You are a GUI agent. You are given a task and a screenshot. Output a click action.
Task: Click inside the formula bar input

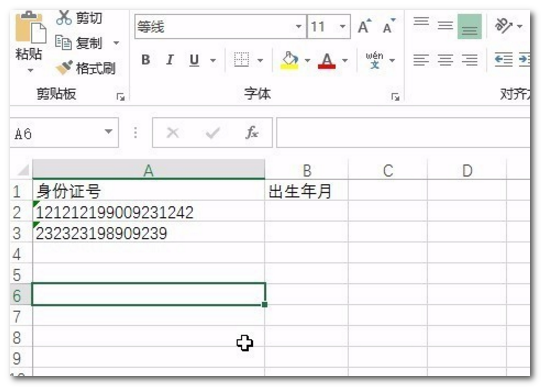click(x=403, y=133)
